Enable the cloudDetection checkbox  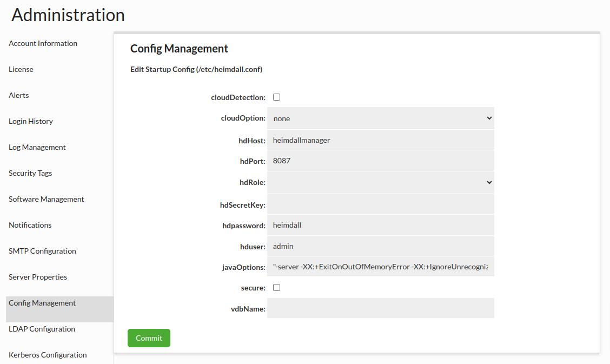(276, 97)
